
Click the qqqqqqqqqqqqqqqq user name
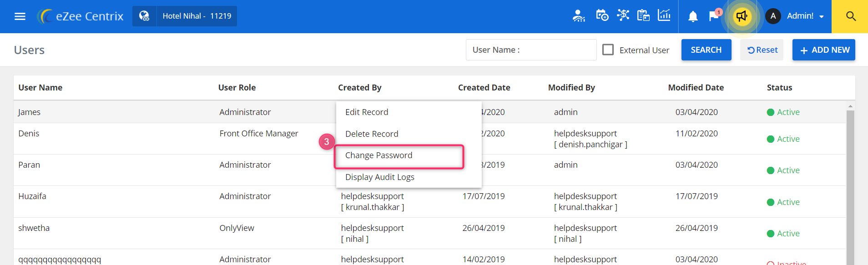point(60,259)
